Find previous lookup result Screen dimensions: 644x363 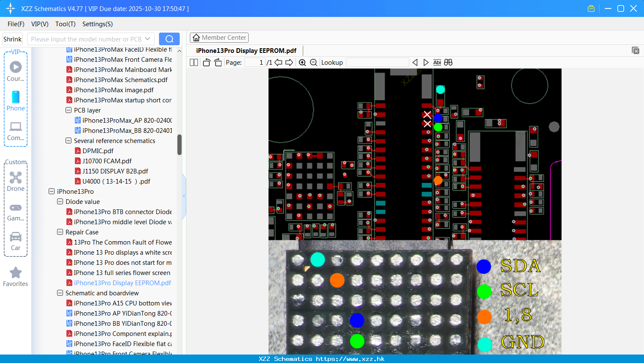(x=415, y=62)
